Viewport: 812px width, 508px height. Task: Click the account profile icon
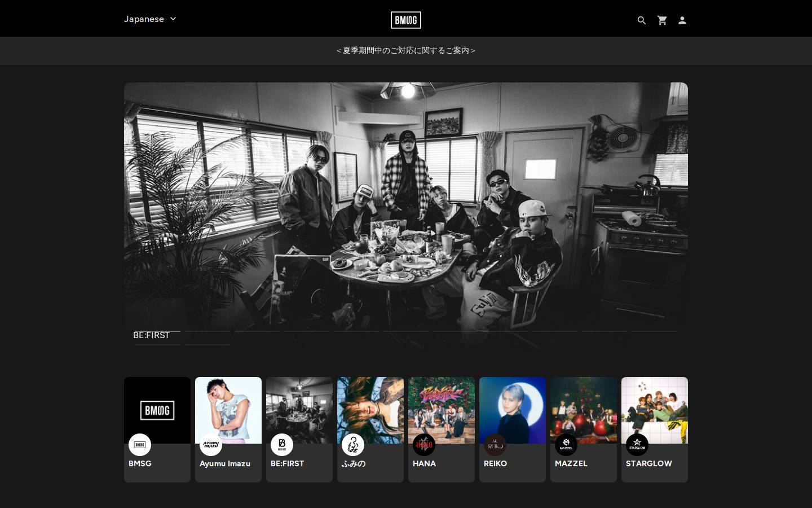pos(682,20)
